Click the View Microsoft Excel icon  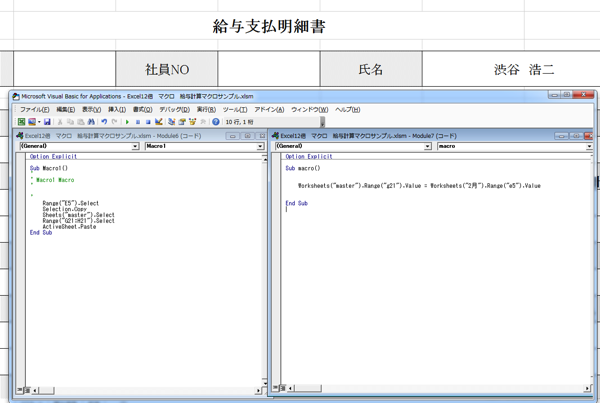click(21, 122)
